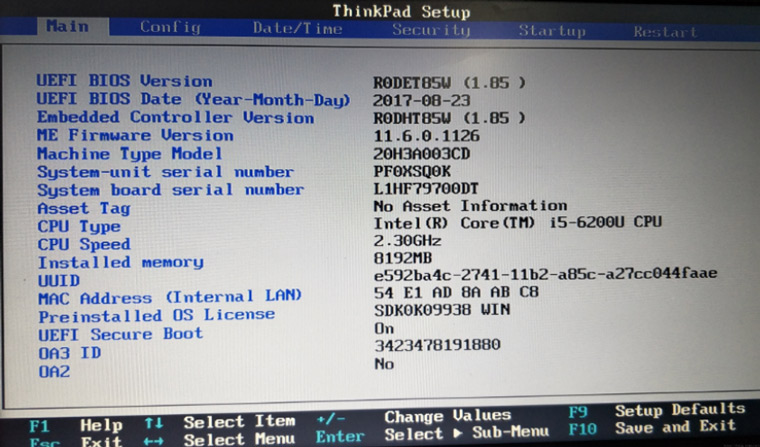
Task: Select the OA3 ID label
Action: click(x=70, y=353)
